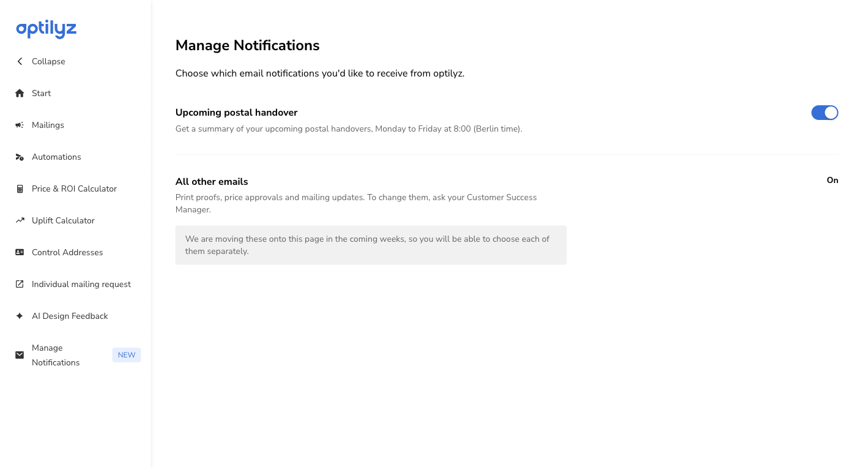The image size is (868, 467).
Task: Collapse the sidebar via Collapse label
Action: click(48, 61)
